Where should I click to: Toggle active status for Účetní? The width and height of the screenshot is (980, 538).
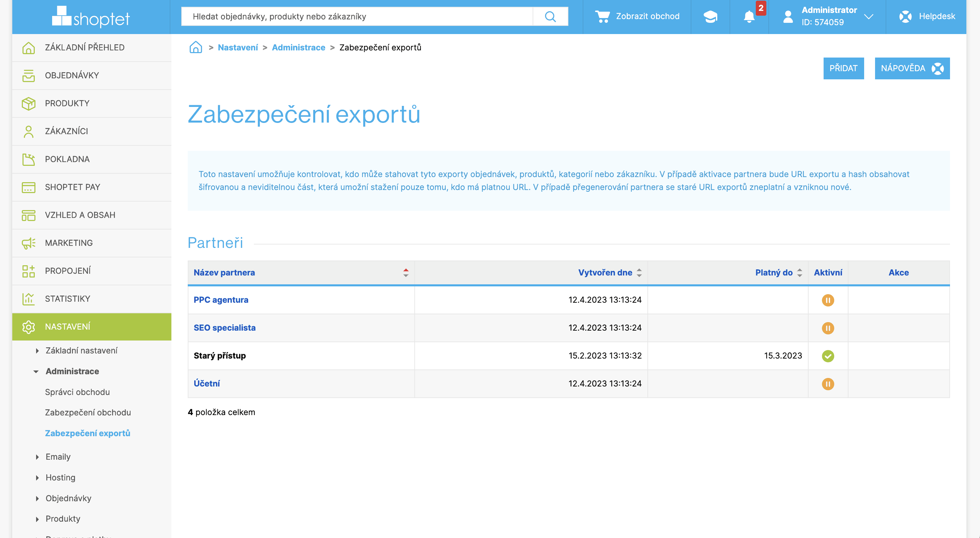[x=828, y=384]
